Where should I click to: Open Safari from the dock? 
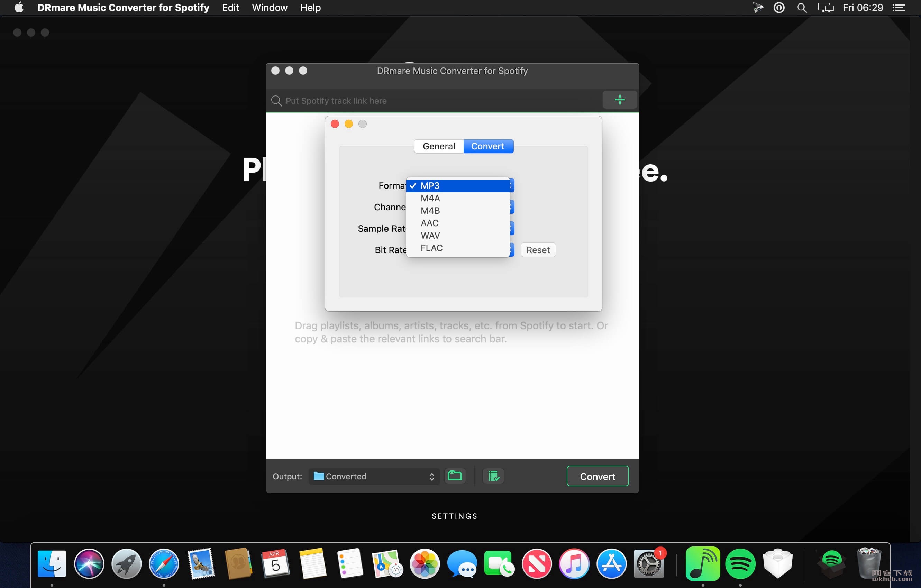pyautogui.click(x=164, y=563)
